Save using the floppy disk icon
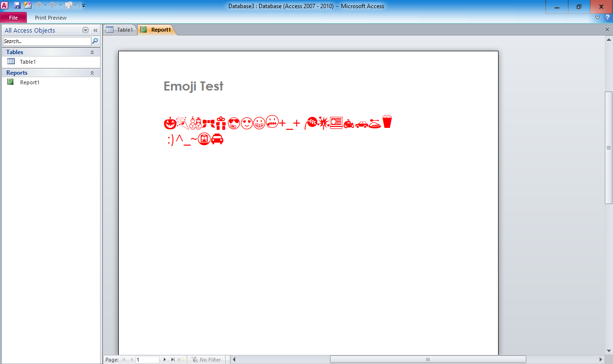Image resolution: width=613 pixels, height=364 pixels. 17,5
